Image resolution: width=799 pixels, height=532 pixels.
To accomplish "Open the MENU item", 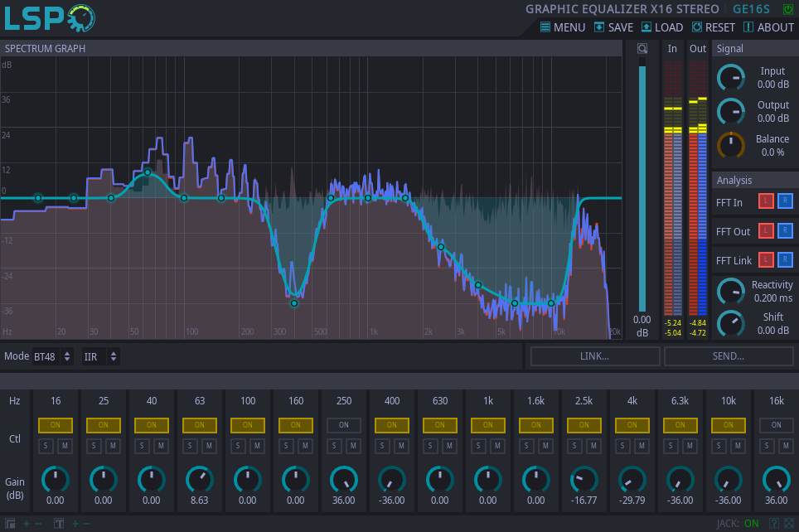I will click(x=563, y=27).
